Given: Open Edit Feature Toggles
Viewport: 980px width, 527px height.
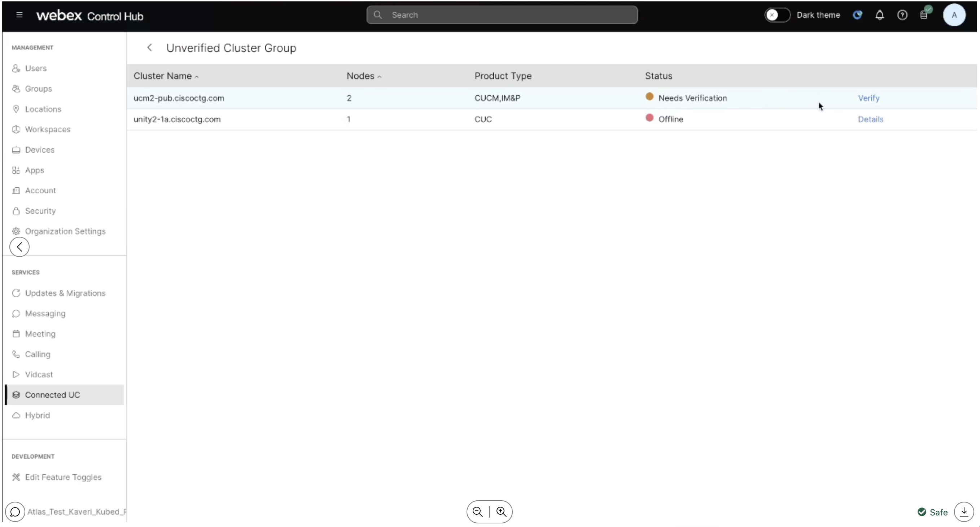Looking at the screenshot, I should (63, 477).
